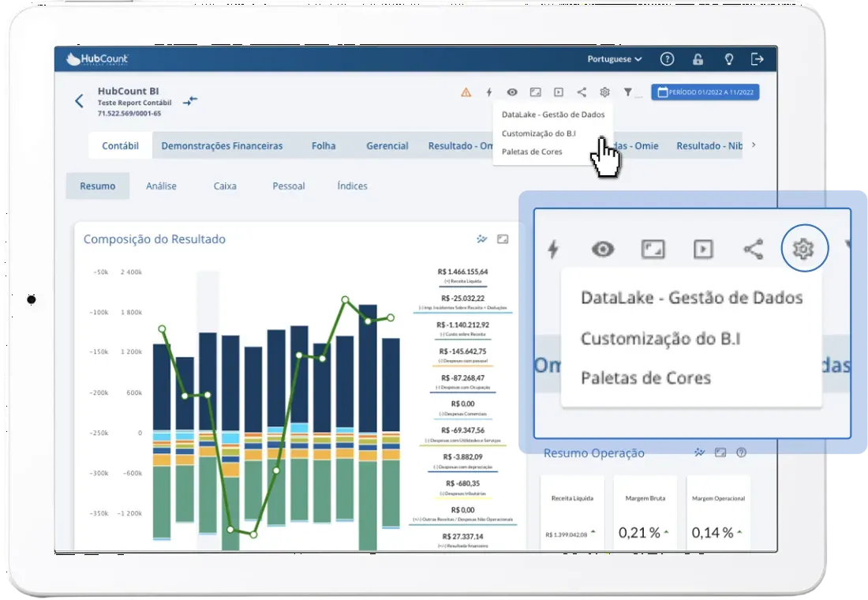Open the Margem Operacional 0,14 % card
868x600 pixels.
[719, 513]
